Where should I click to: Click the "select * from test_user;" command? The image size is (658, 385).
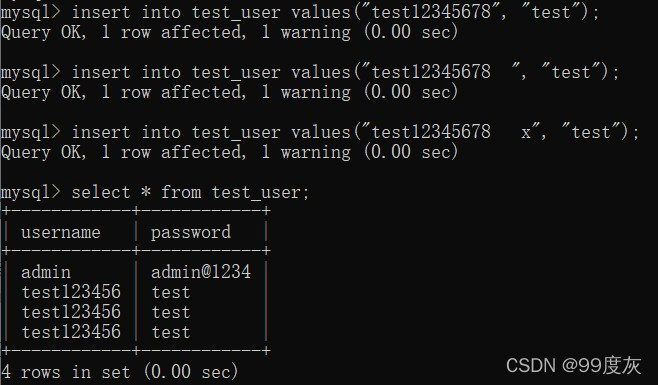(191, 193)
